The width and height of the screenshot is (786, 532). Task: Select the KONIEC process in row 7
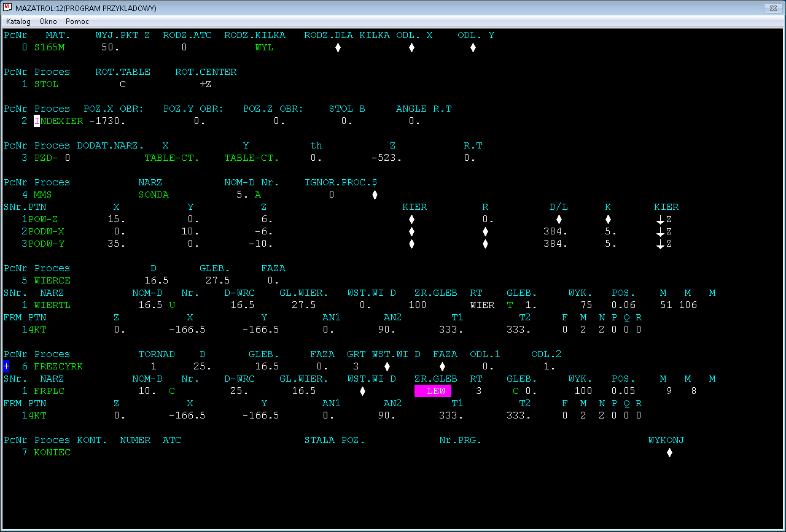(52, 452)
